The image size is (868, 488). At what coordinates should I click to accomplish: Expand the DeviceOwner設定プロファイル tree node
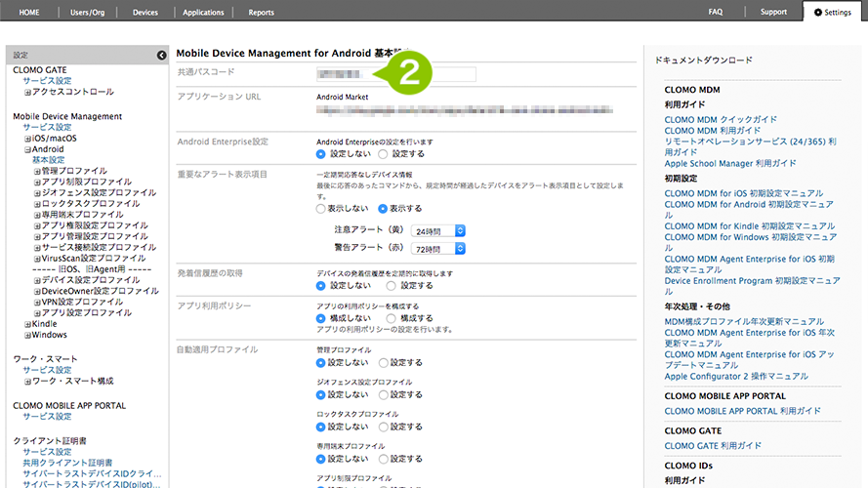point(37,292)
